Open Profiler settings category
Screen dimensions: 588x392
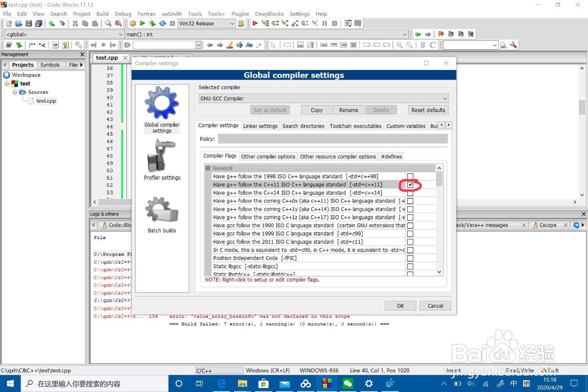pyautogui.click(x=162, y=160)
